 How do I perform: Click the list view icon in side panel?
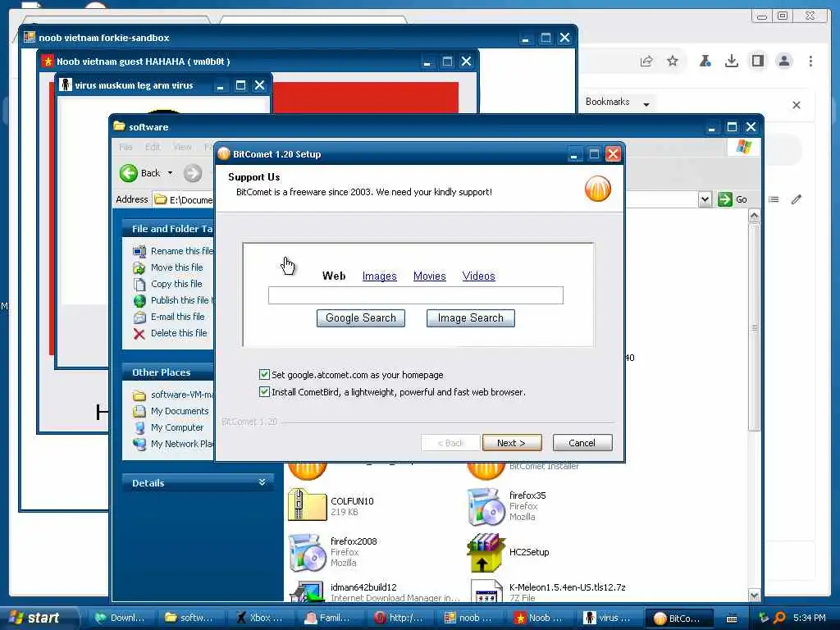tap(774, 199)
